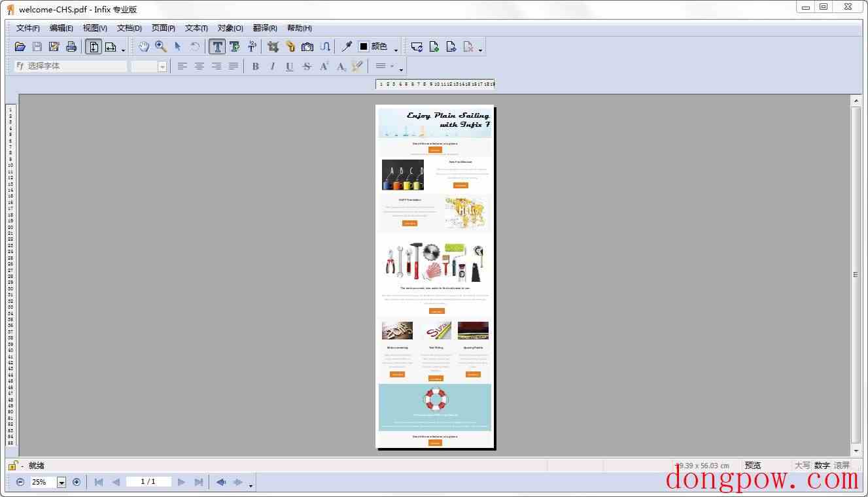
Task: Go to the previous page
Action: tap(116, 482)
